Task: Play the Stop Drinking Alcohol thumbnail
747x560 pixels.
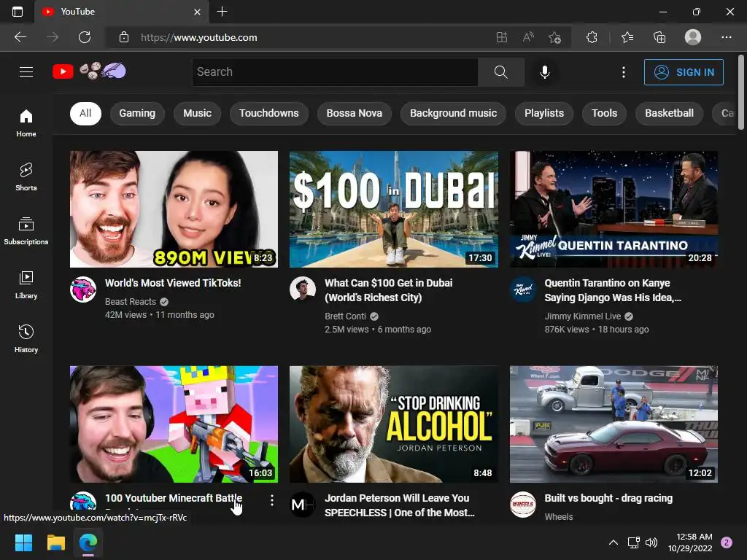Action: point(393,424)
